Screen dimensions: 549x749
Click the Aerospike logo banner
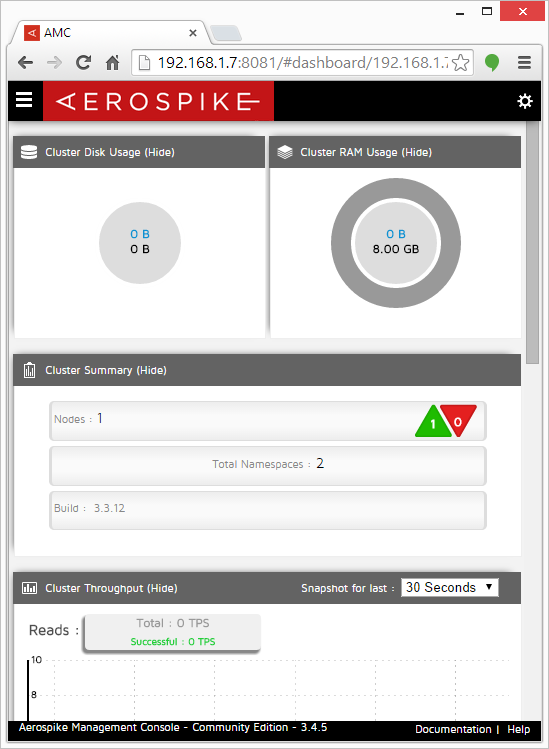[x=158, y=101]
